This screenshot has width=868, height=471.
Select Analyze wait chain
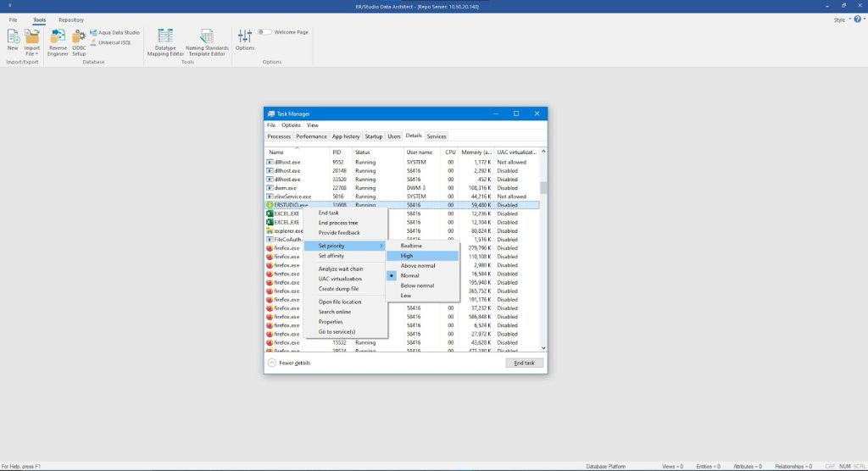click(346, 269)
